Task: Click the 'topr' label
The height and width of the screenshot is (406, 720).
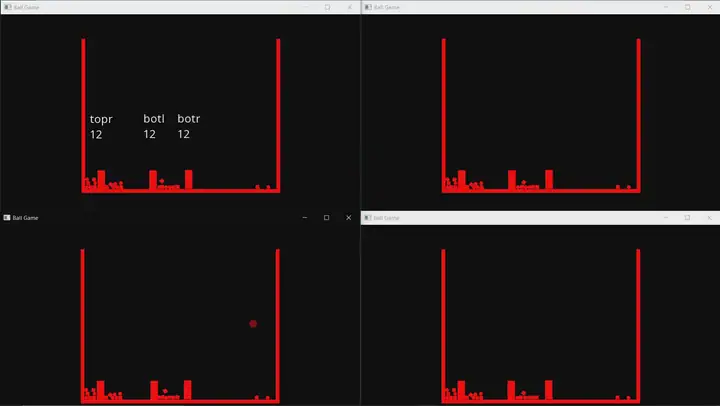Action: click(101, 119)
